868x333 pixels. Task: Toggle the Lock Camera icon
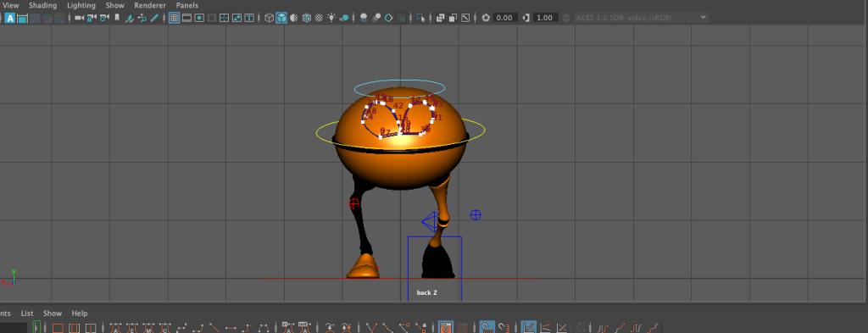click(92, 18)
